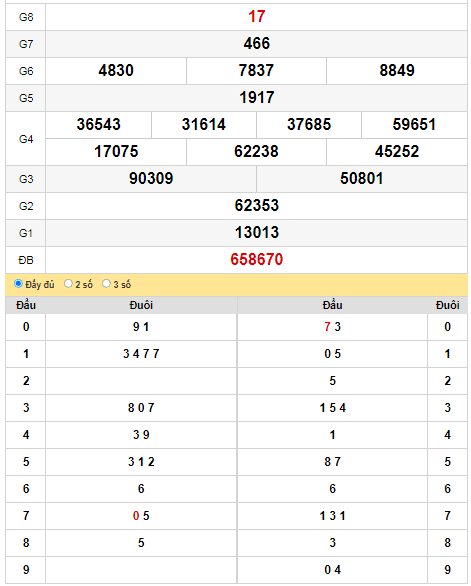
Task: Click G6 number 4830
Action: click(116, 71)
